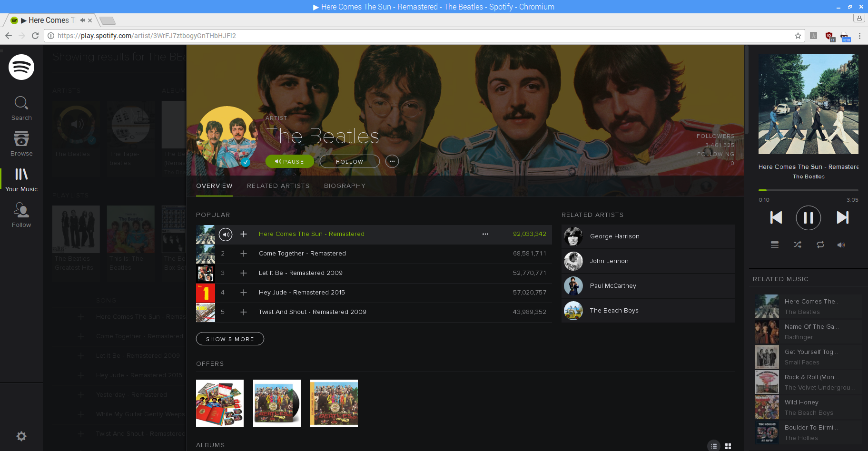Open artist more options ellipsis menu
Screen dimensions: 868x451
pos(392,161)
